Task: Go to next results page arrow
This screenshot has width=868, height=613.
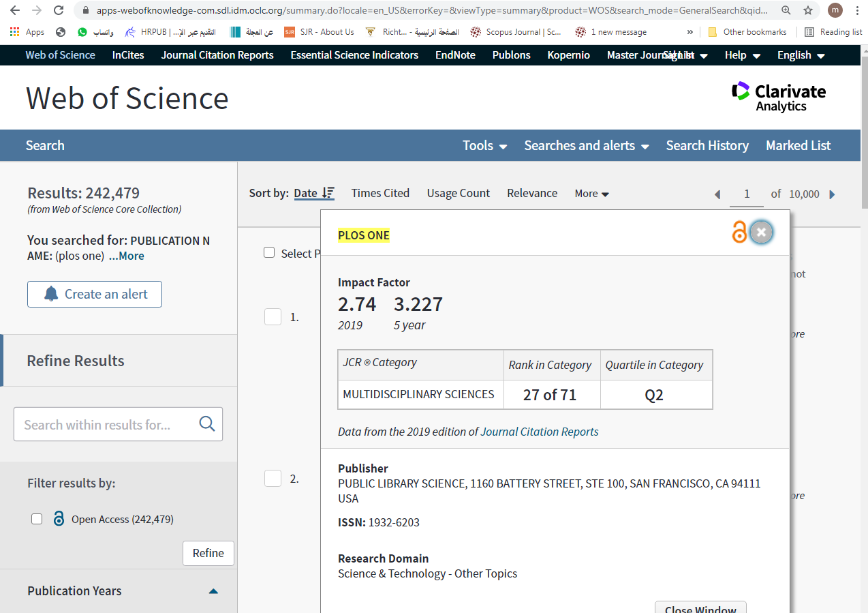Action: point(832,194)
